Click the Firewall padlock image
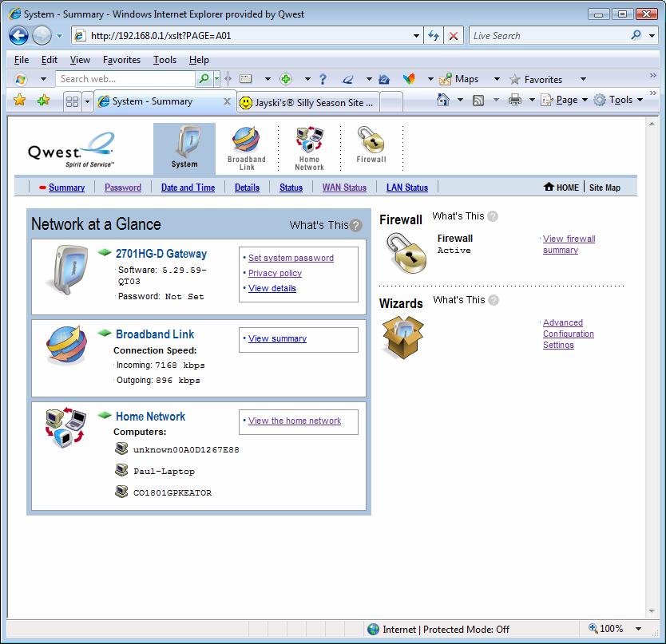 point(406,253)
